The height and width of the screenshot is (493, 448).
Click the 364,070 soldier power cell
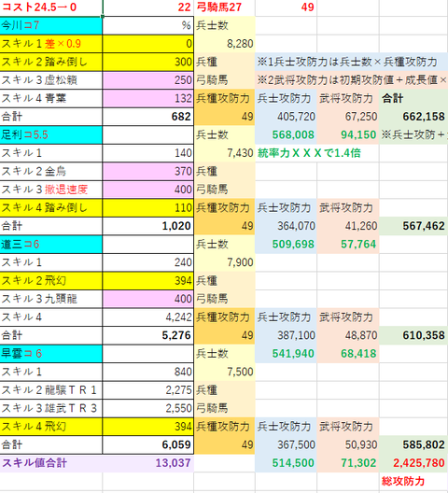click(x=287, y=226)
